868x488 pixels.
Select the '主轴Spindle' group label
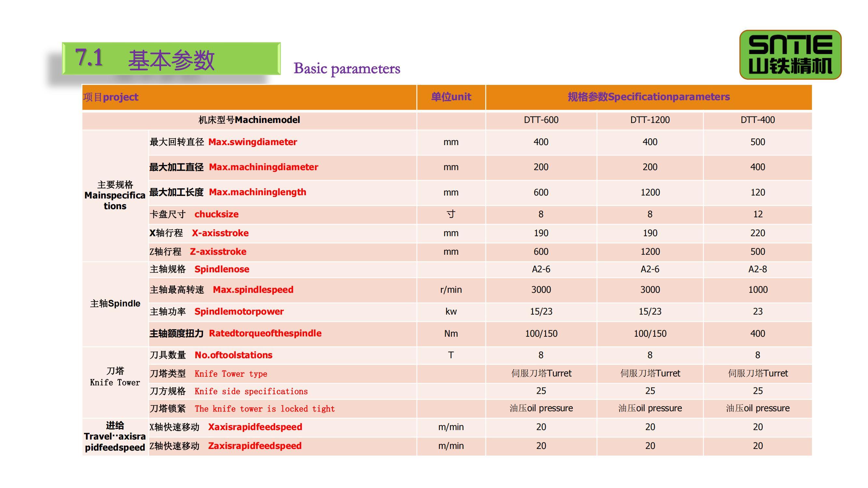[115, 304]
